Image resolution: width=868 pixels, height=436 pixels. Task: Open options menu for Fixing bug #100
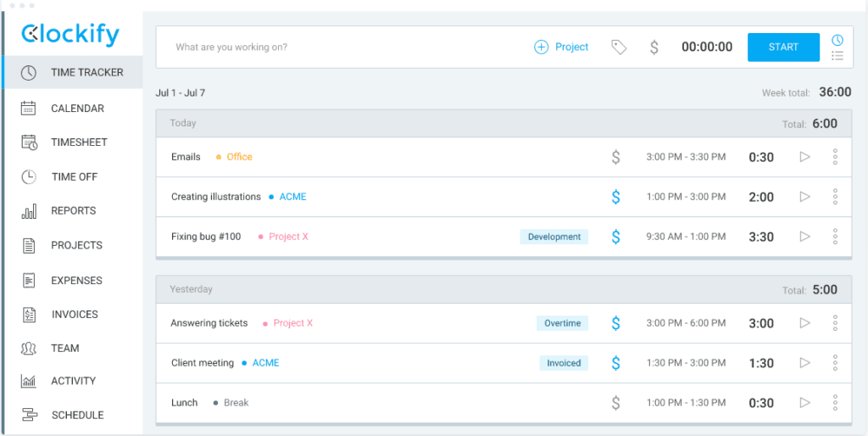tap(835, 237)
